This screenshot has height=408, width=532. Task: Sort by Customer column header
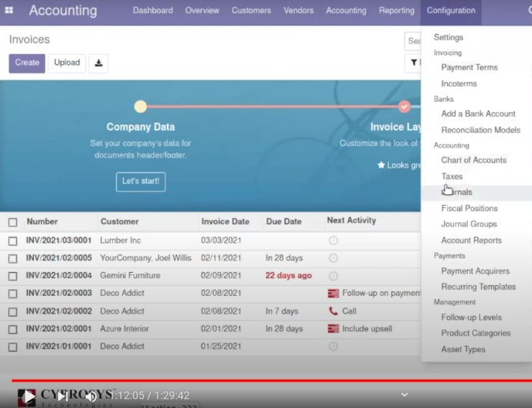(119, 222)
